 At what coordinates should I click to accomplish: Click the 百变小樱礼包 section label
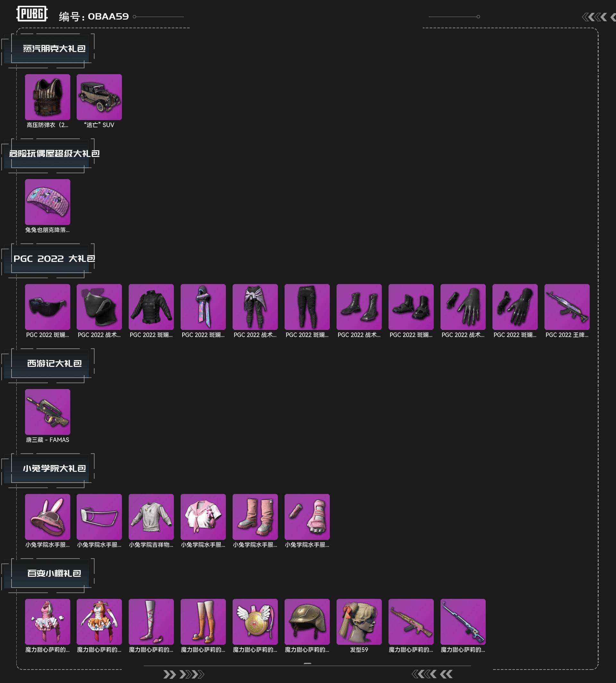(54, 573)
